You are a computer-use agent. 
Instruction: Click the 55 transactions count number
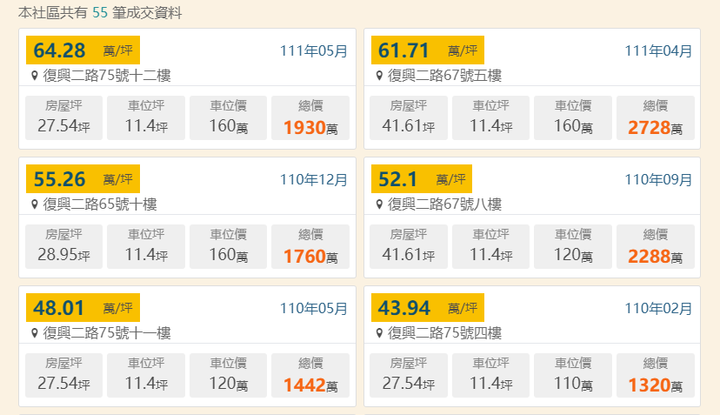(x=100, y=13)
